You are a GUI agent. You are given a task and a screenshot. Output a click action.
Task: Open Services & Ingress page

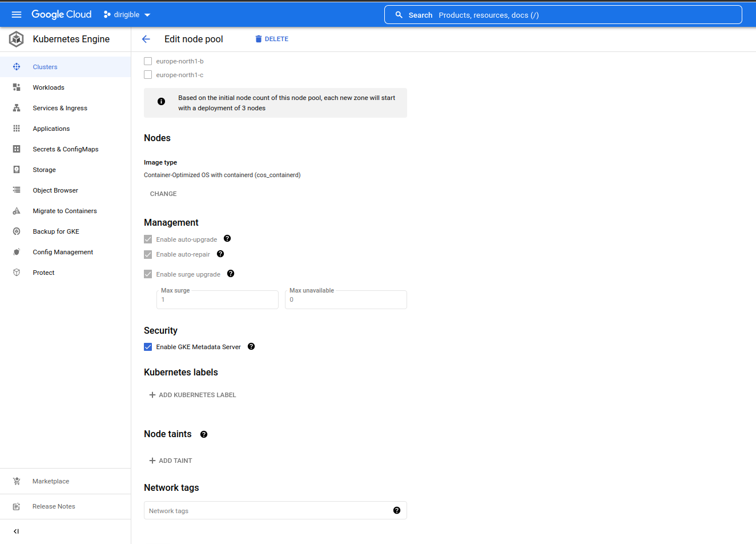[x=60, y=108]
